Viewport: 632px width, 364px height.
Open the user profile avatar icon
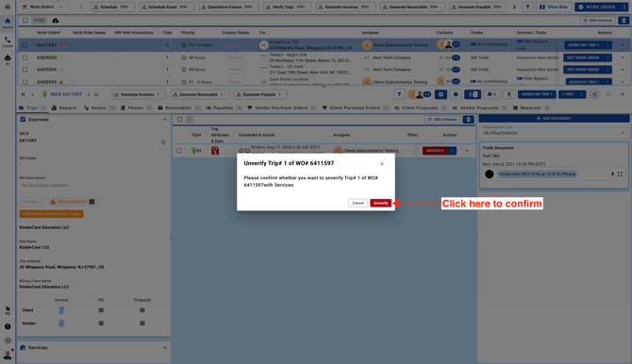point(8,355)
